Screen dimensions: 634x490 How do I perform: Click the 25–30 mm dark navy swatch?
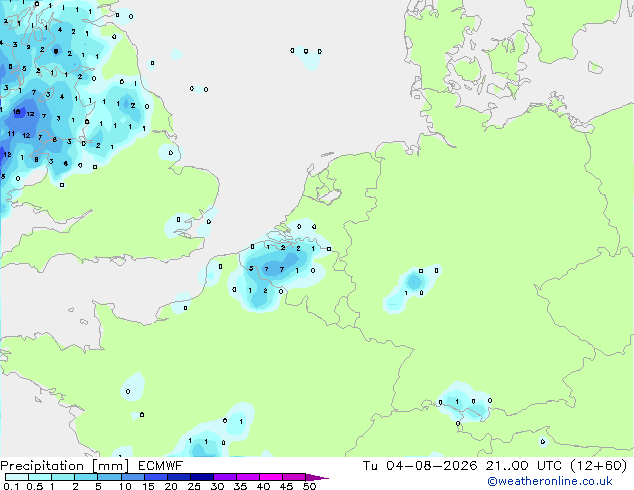(202, 477)
